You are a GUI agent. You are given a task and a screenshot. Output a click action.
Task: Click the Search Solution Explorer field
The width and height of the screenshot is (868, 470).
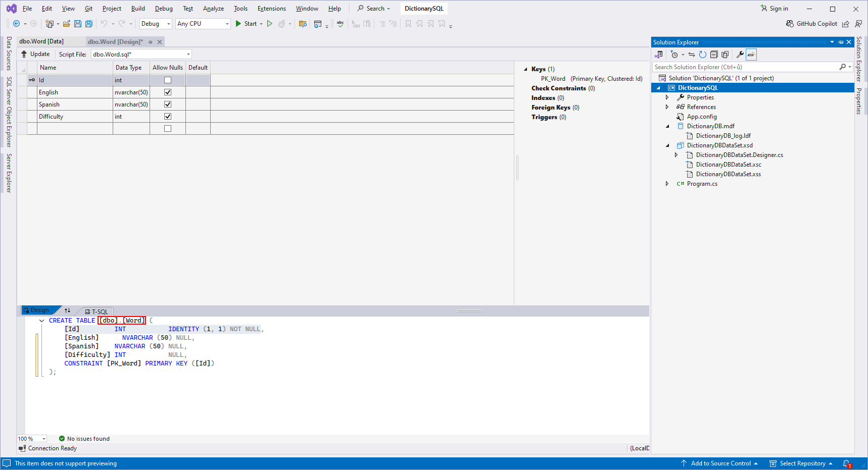[745, 67]
